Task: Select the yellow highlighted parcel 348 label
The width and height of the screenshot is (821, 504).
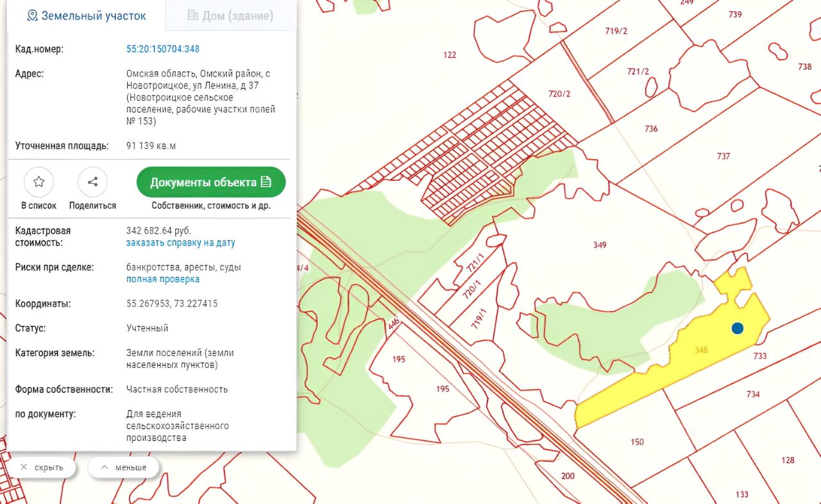Action: 701,350
